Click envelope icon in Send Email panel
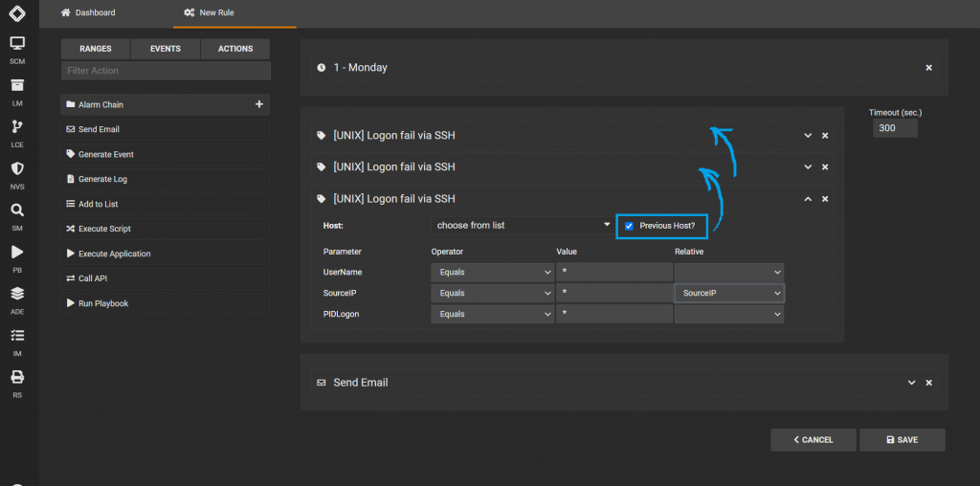This screenshot has height=486, width=980. point(322,383)
